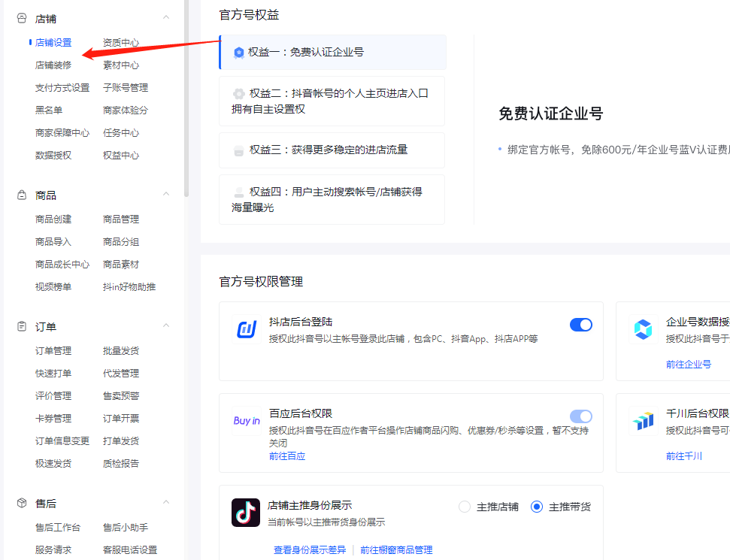This screenshot has height=560, width=730.
Task: Open 子账号管理 menu item
Action: pyautogui.click(x=126, y=87)
